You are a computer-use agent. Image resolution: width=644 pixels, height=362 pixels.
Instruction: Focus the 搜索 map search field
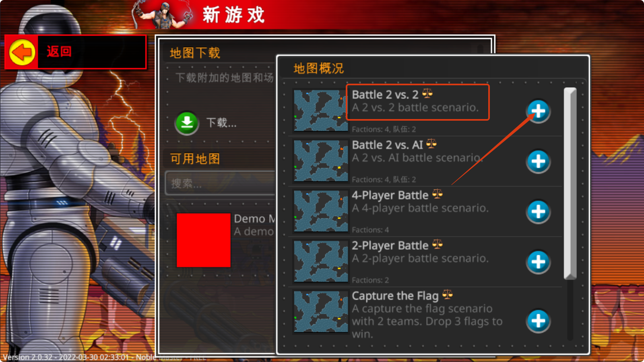(x=221, y=183)
